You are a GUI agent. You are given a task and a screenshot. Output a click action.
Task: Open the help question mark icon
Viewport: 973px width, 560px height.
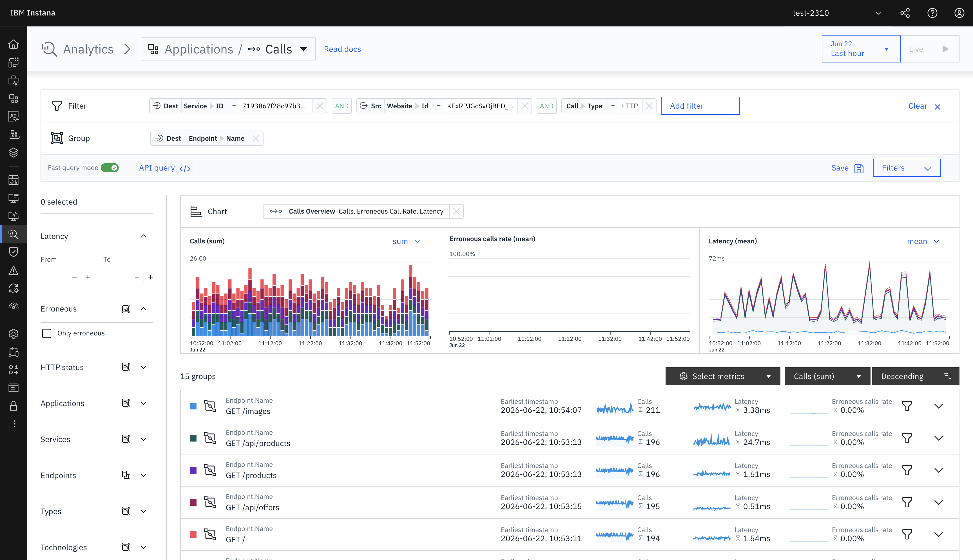[x=932, y=13]
